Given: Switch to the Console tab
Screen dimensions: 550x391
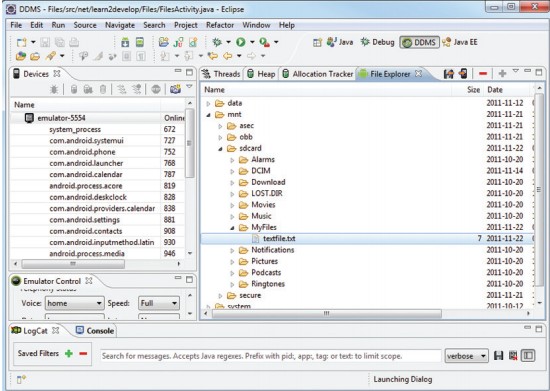Looking at the screenshot, I should coord(95,331).
